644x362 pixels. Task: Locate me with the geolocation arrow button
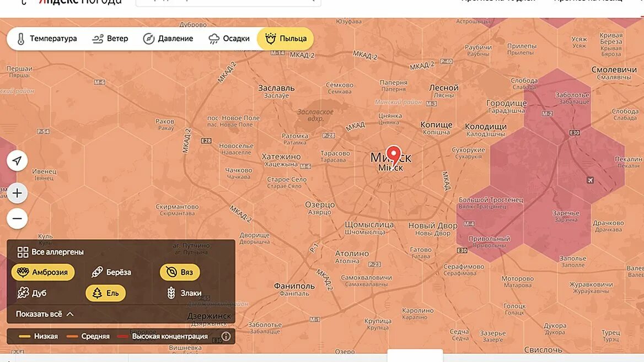point(17,160)
